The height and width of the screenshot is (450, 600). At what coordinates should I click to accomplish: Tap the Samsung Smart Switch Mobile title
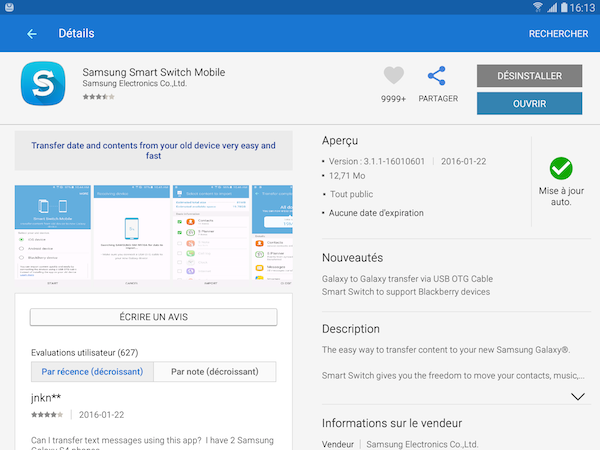coord(153,72)
